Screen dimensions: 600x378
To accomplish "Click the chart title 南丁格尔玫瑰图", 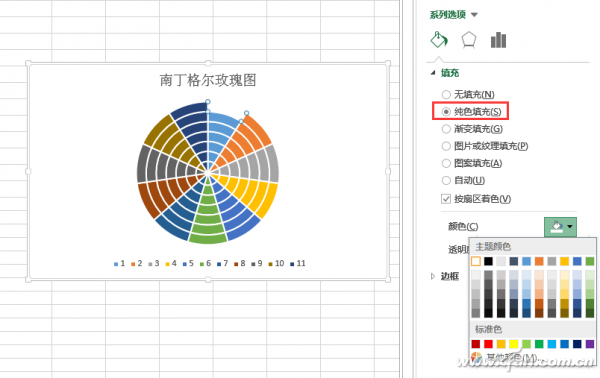I will 208,80.
